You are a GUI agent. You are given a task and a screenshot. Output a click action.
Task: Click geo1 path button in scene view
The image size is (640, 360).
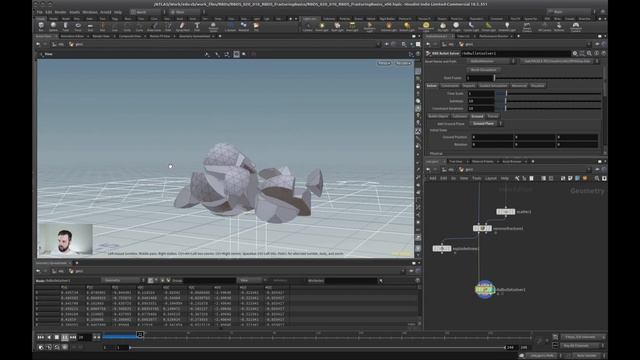click(x=76, y=44)
